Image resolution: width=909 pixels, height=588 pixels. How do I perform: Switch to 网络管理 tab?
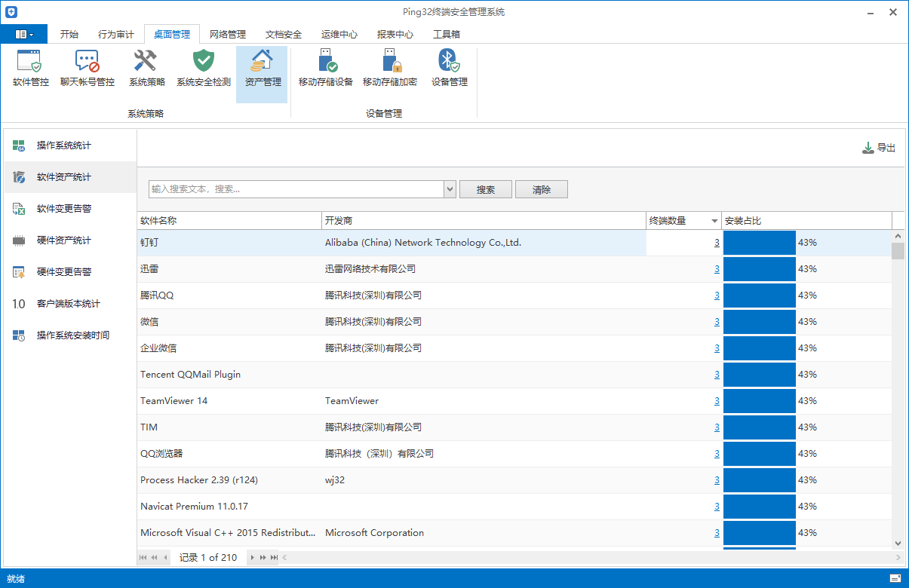[228, 34]
